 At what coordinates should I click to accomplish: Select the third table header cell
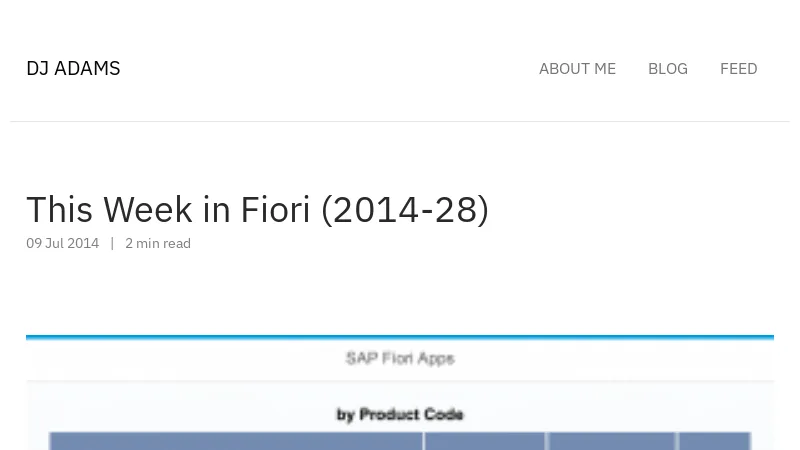tap(612, 441)
